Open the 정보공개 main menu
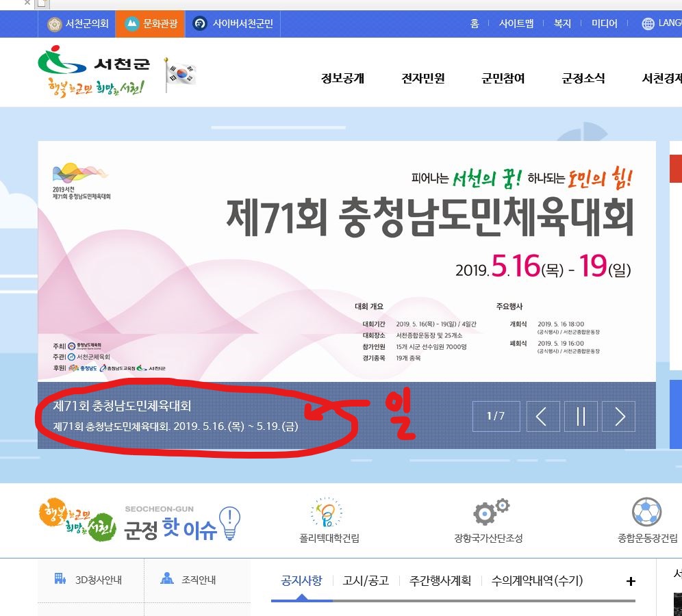This screenshot has width=682, height=616. pos(342,78)
